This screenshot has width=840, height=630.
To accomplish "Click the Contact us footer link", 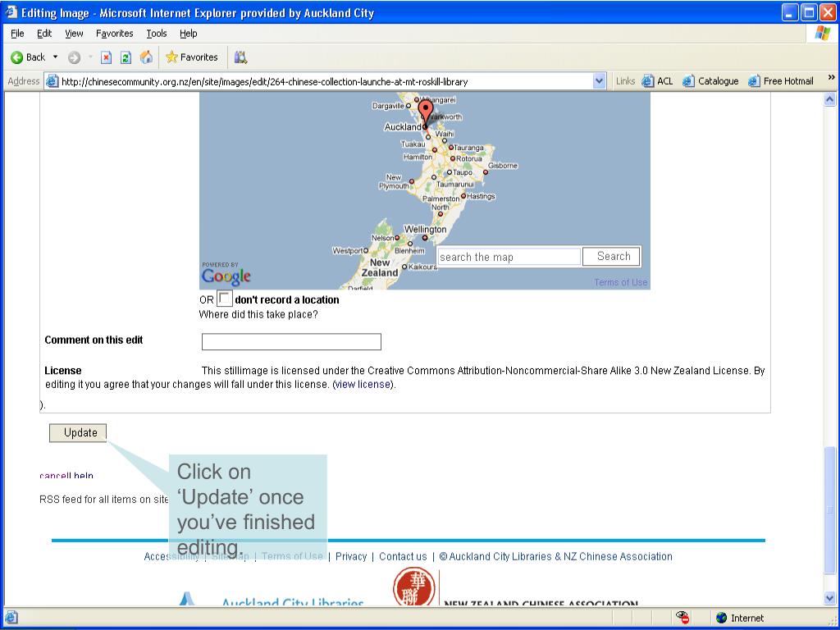I will 403,557.
